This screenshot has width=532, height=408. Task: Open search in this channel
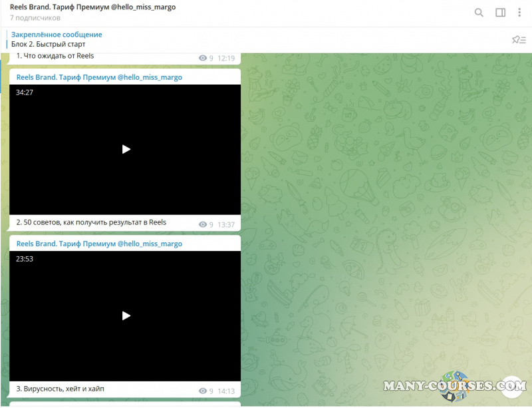click(x=479, y=13)
